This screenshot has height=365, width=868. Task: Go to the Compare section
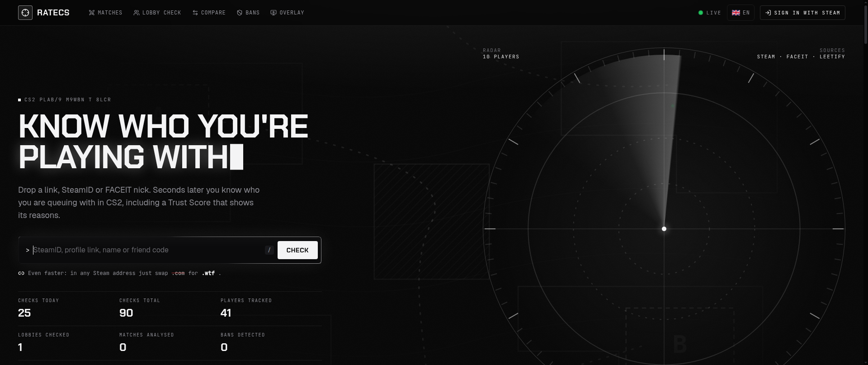(x=209, y=13)
